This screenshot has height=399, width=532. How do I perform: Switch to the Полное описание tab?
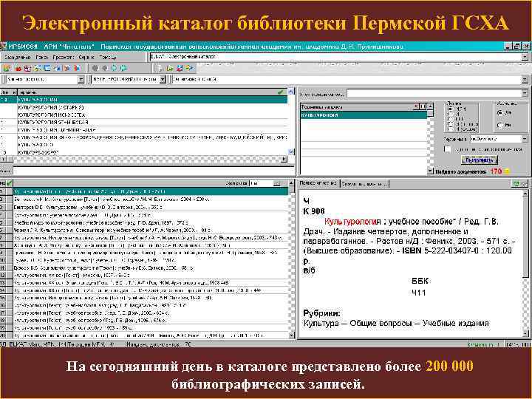point(318,183)
